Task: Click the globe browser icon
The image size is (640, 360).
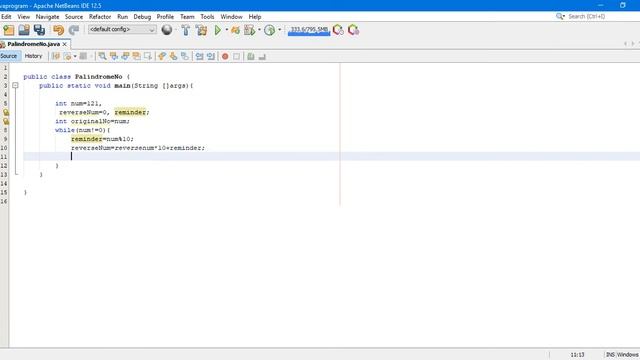Action: click(167, 30)
